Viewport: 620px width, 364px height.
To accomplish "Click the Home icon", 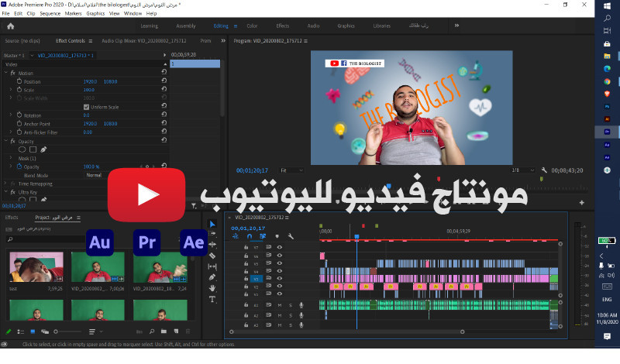I will [x=11, y=26].
